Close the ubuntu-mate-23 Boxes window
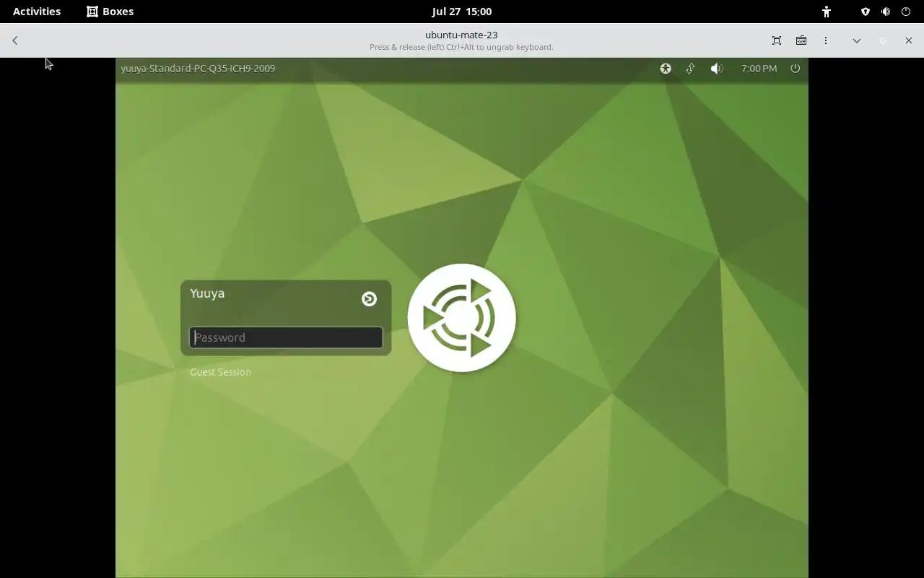Screen dimensions: 924x578 pos(908,40)
